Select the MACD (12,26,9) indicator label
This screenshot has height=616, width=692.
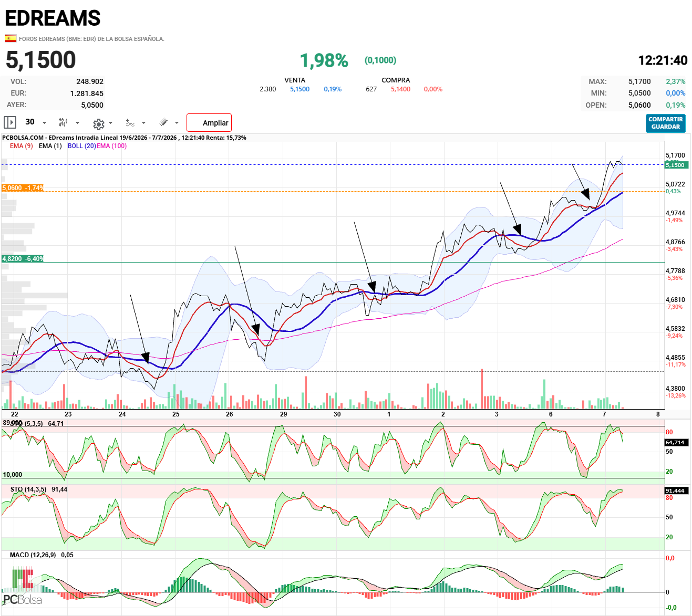(x=33, y=555)
